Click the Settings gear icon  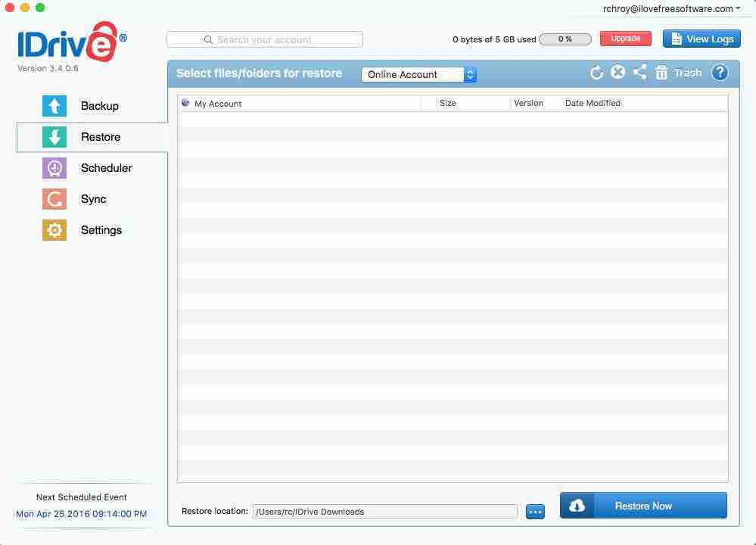coord(54,230)
